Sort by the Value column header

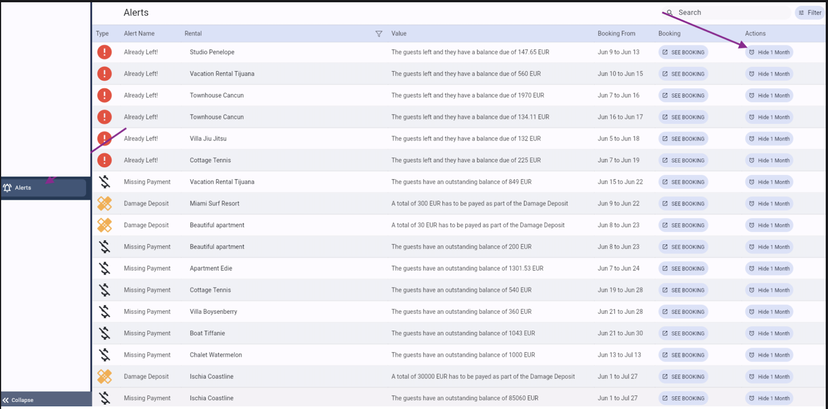[x=399, y=34]
